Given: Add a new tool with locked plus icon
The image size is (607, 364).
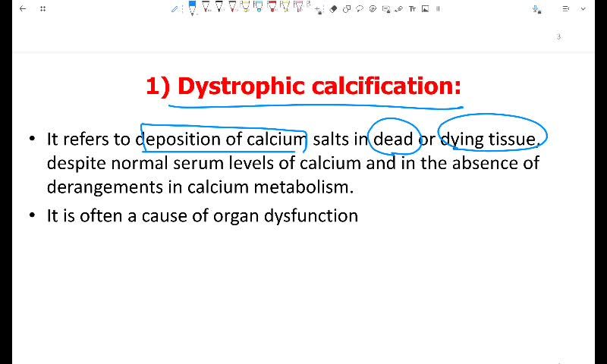Looking at the screenshot, I should click(x=319, y=10).
